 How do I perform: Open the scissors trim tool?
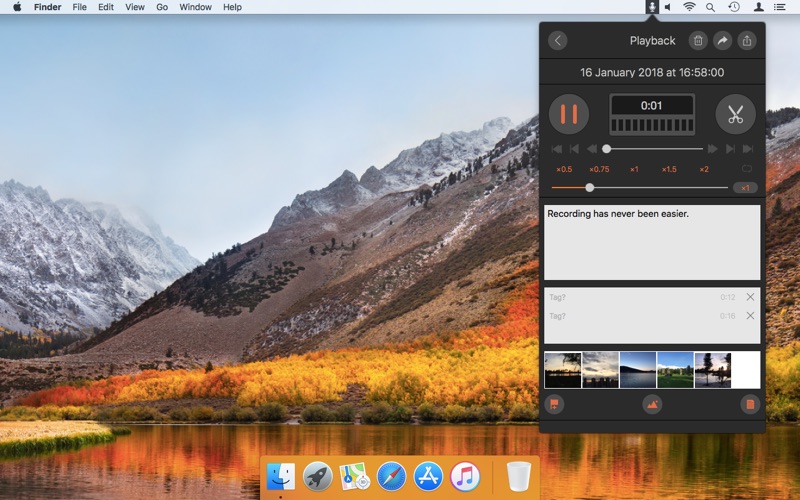[x=735, y=114]
